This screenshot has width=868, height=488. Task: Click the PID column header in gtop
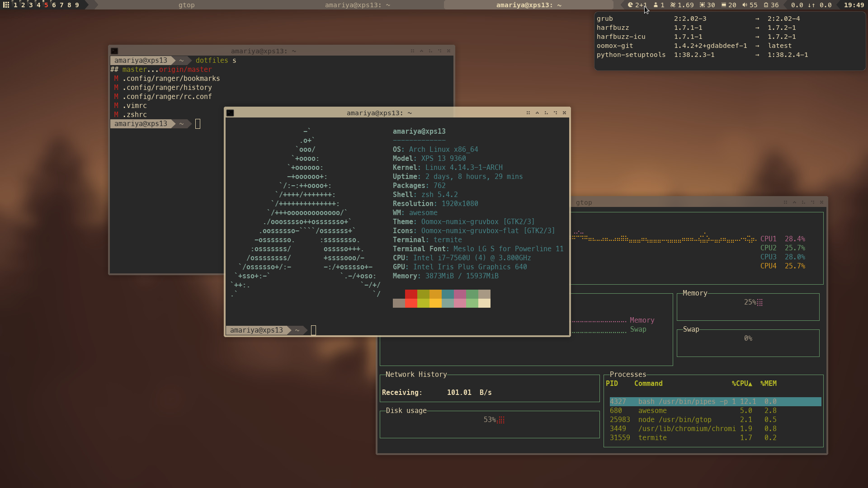(612, 384)
